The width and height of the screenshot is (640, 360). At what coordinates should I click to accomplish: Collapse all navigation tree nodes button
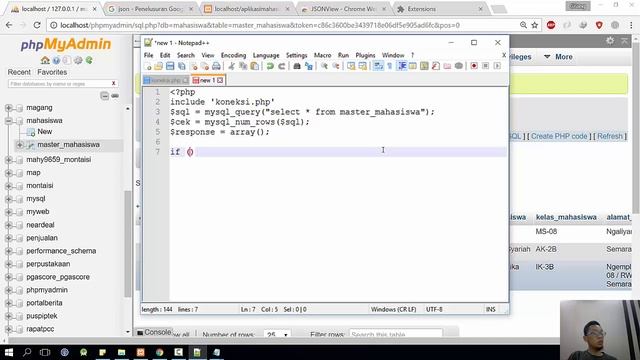click(x=104, y=96)
